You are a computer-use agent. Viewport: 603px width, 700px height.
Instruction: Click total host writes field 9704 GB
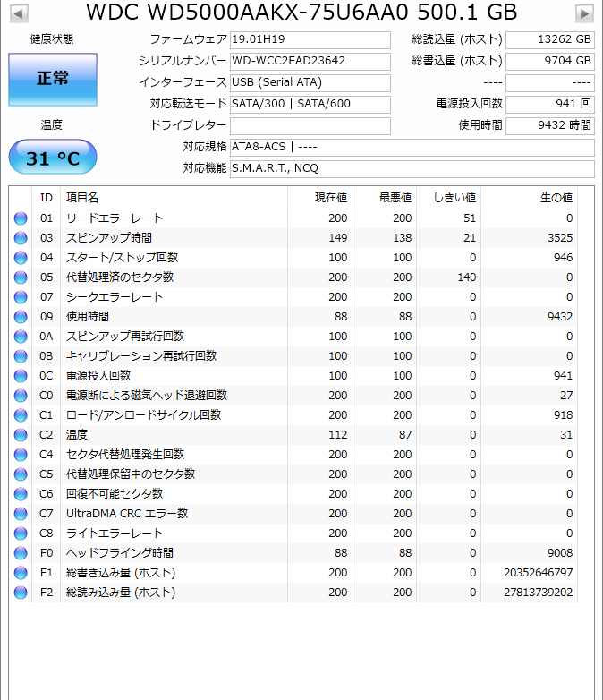pos(550,61)
